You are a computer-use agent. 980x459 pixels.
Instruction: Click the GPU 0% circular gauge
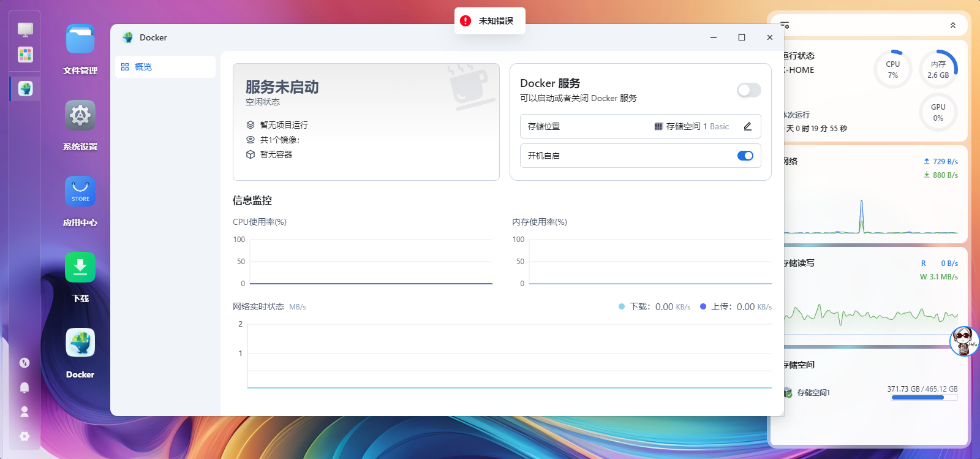(x=938, y=112)
